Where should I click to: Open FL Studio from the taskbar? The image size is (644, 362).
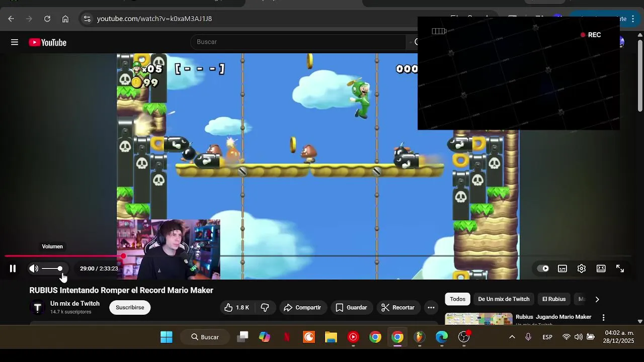coord(420,337)
